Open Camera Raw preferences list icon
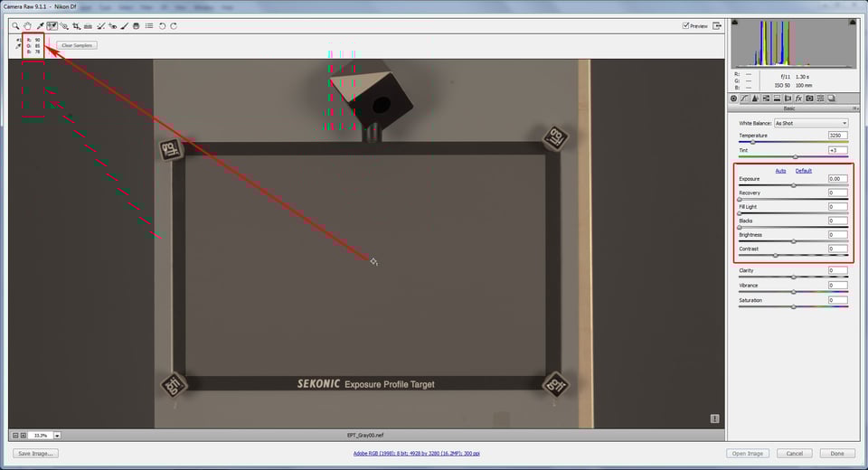The height and width of the screenshot is (470, 868). (149, 26)
